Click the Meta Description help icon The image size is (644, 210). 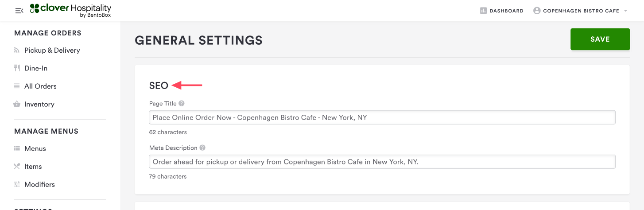[x=202, y=148]
